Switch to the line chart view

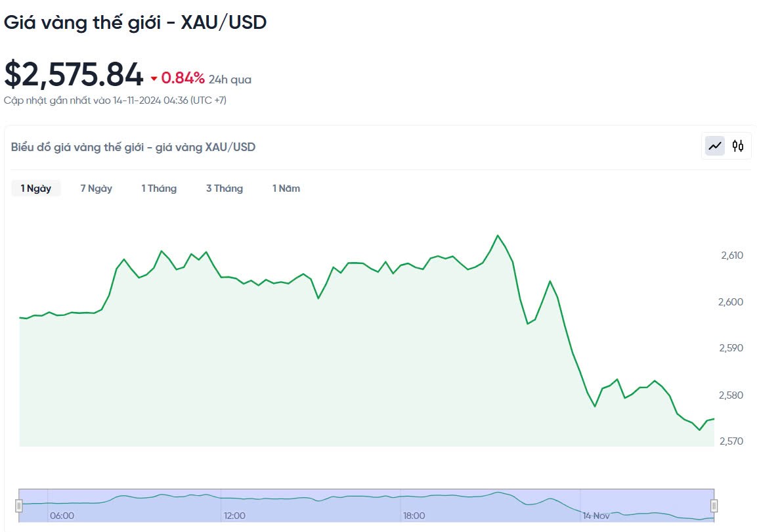click(x=715, y=146)
